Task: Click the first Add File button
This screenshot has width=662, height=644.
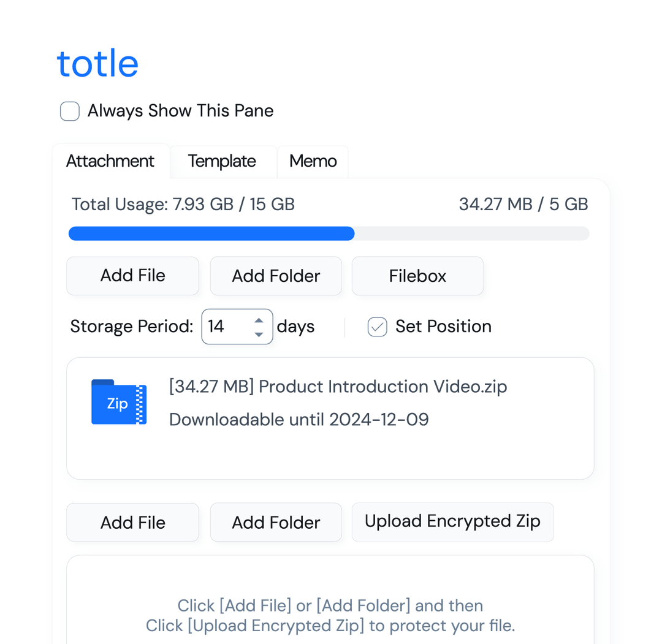Action: coord(132,276)
